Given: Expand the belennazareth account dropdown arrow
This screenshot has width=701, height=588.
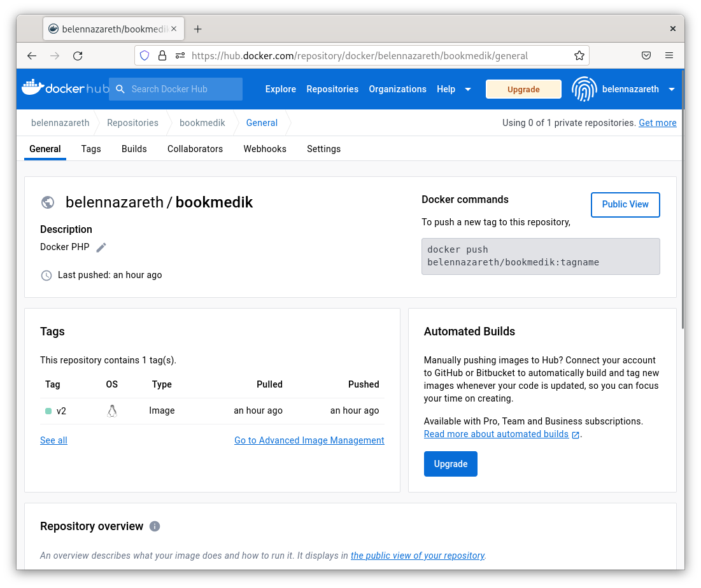Looking at the screenshot, I should [672, 89].
